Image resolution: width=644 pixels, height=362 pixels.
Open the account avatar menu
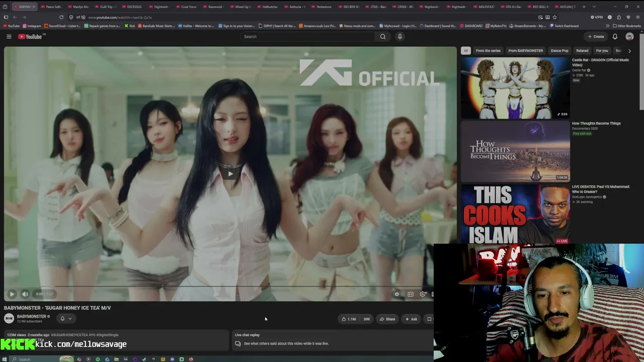tap(629, 37)
